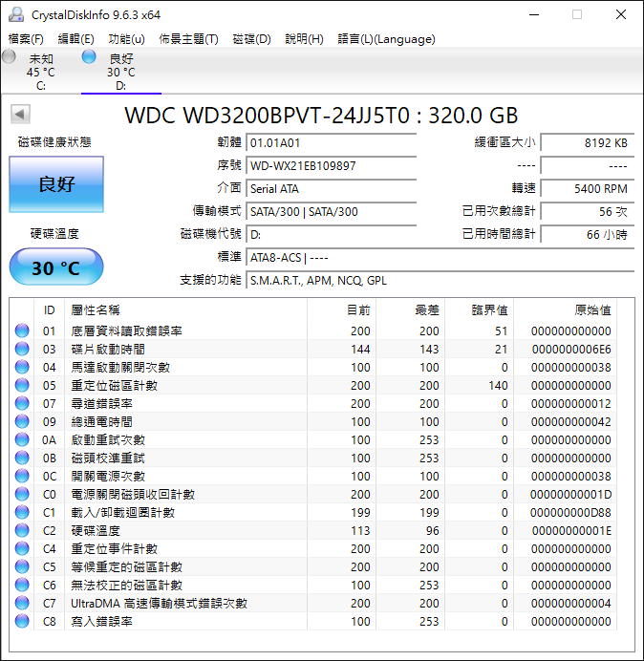Open the 磁碟(D) menu
Screen dimensions: 644x661
(x=252, y=39)
